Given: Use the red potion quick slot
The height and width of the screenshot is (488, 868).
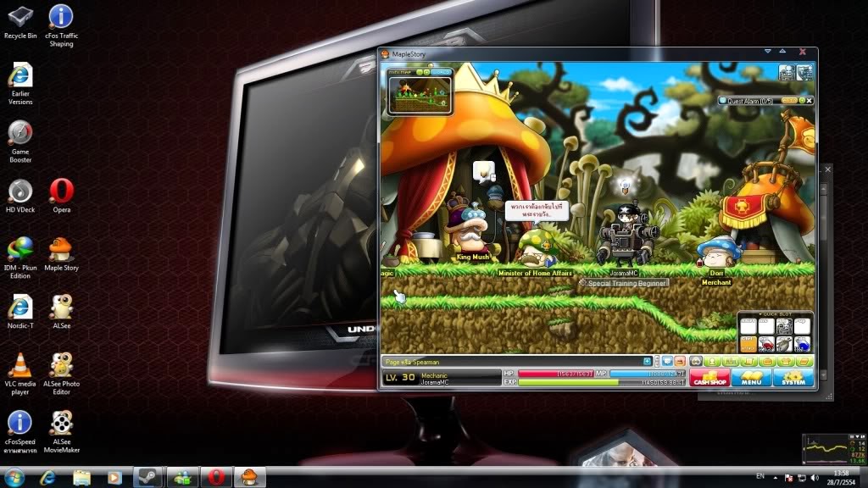Looking at the screenshot, I should pyautogui.click(x=766, y=344).
